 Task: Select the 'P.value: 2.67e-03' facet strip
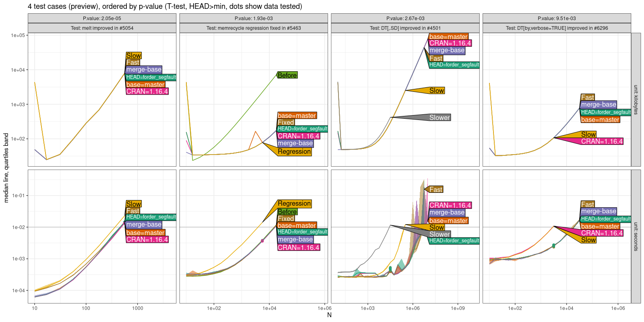point(405,18)
